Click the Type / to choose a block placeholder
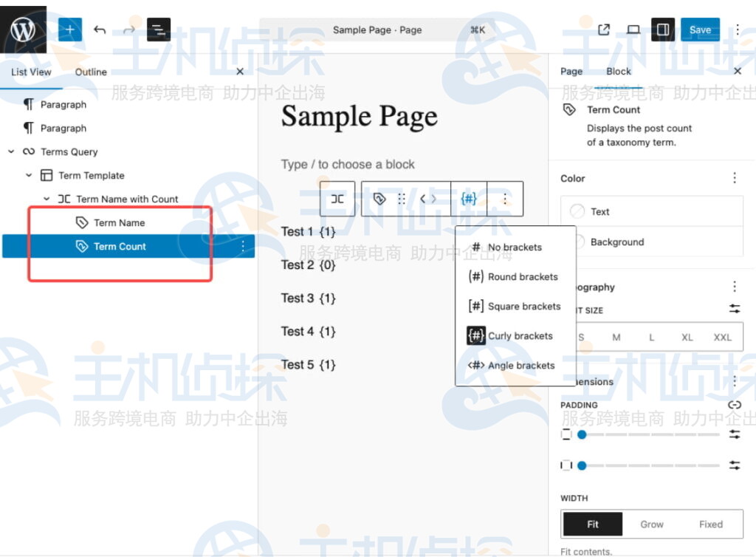 (x=348, y=165)
